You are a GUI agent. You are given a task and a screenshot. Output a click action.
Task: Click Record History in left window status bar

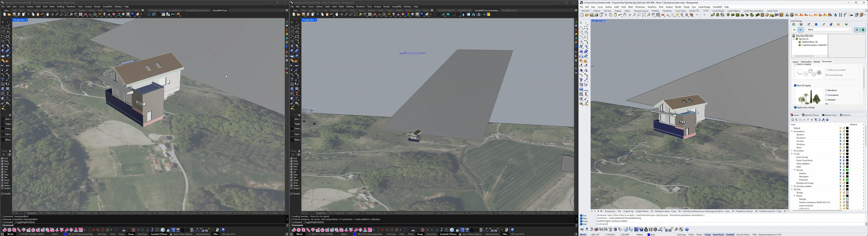click(x=203, y=234)
